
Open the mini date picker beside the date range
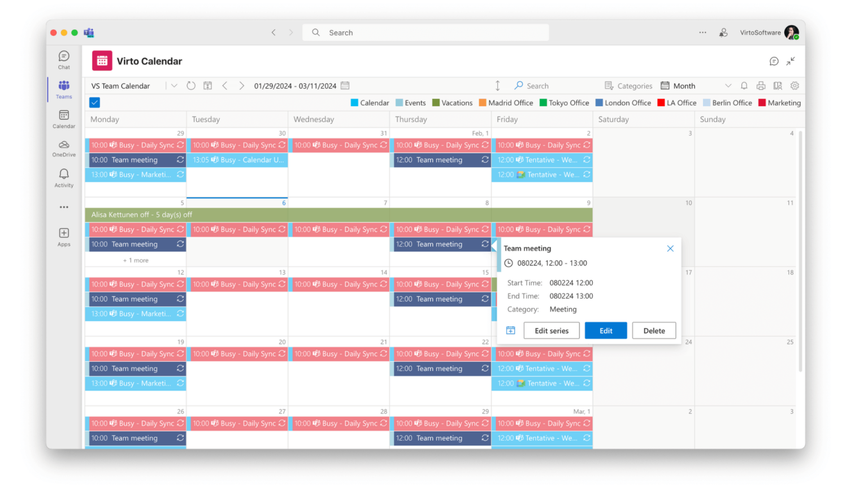point(345,85)
